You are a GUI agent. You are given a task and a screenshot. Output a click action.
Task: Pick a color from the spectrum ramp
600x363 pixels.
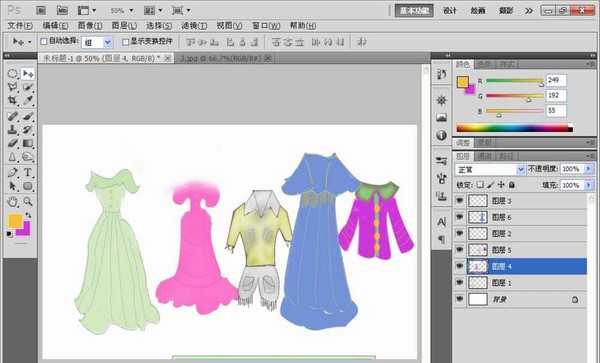pos(515,129)
